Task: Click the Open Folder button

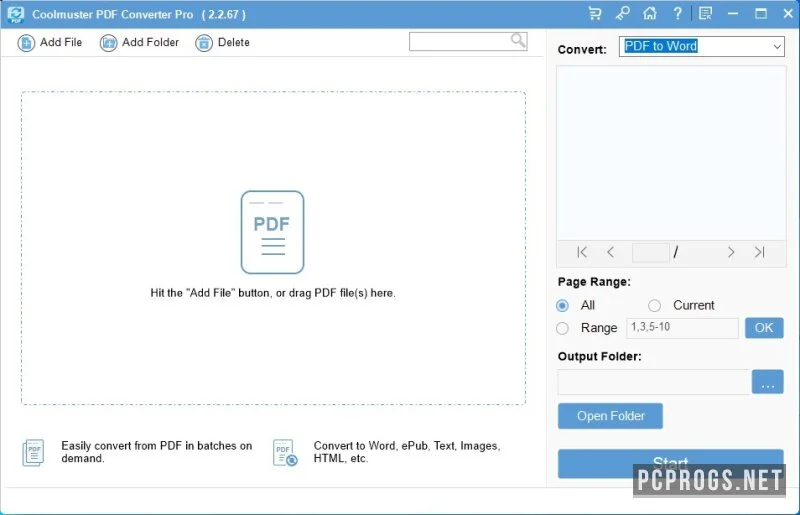Action: point(610,416)
